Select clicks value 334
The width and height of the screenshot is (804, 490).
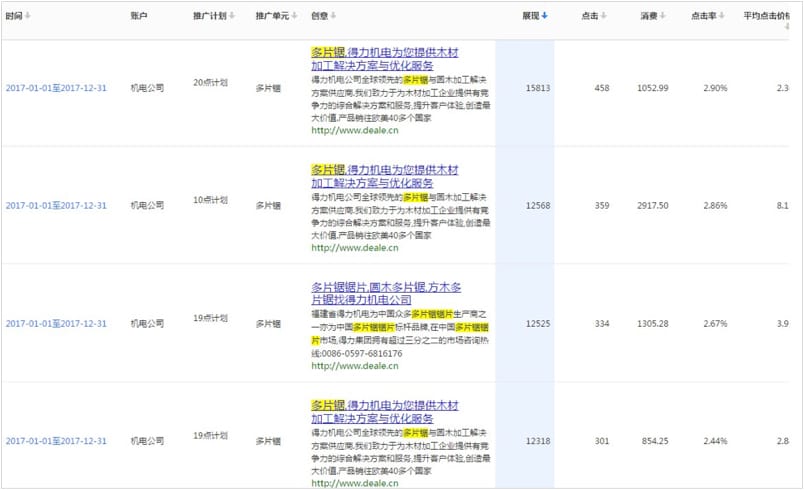(x=602, y=324)
